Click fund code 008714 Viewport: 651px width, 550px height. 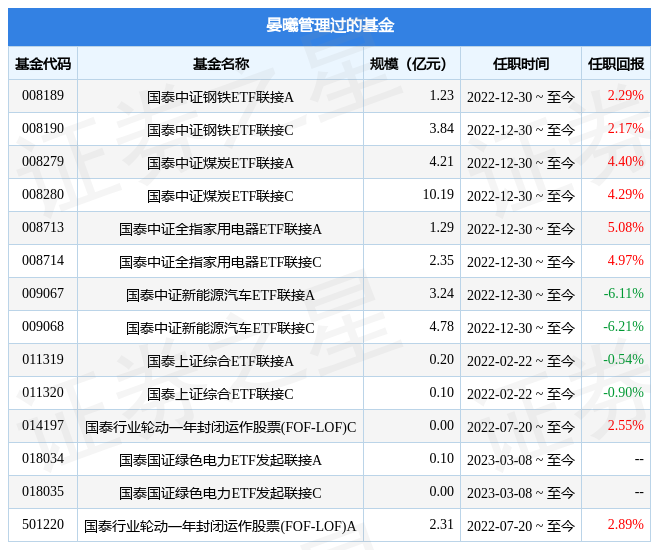43,261
